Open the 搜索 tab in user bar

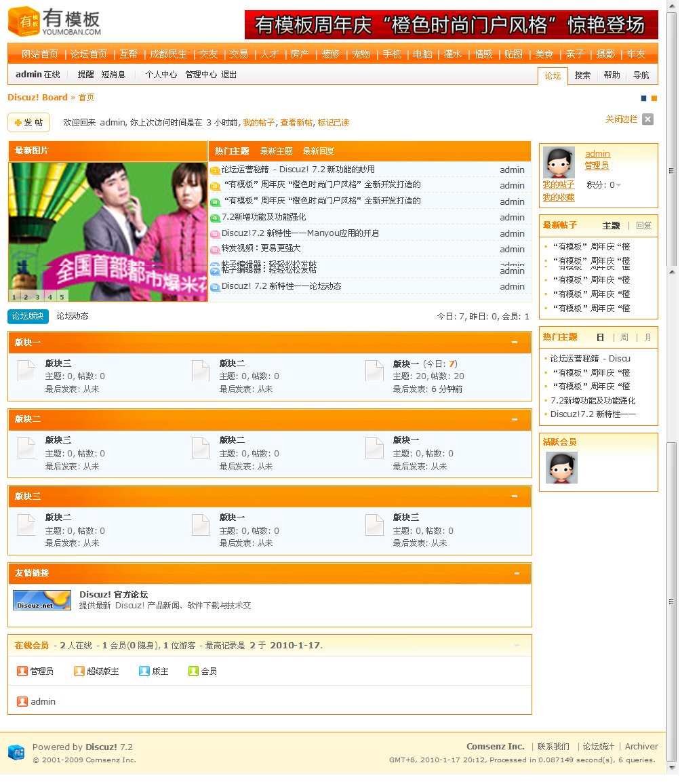point(582,75)
